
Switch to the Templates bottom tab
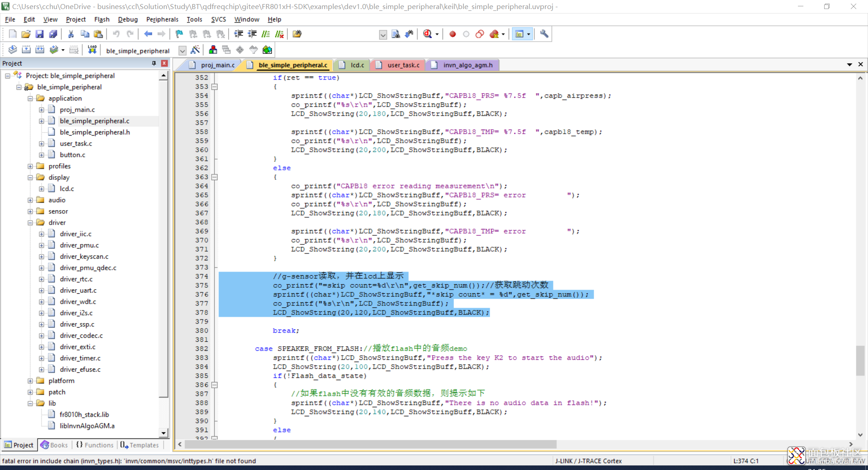140,445
